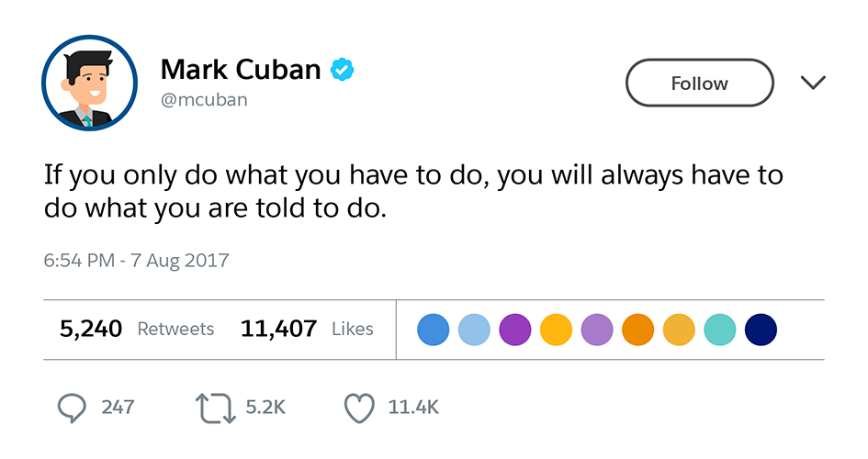This screenshot has height=459, width=868.
Task: View the 11,407 Likes list
Action: pos(307,329)
